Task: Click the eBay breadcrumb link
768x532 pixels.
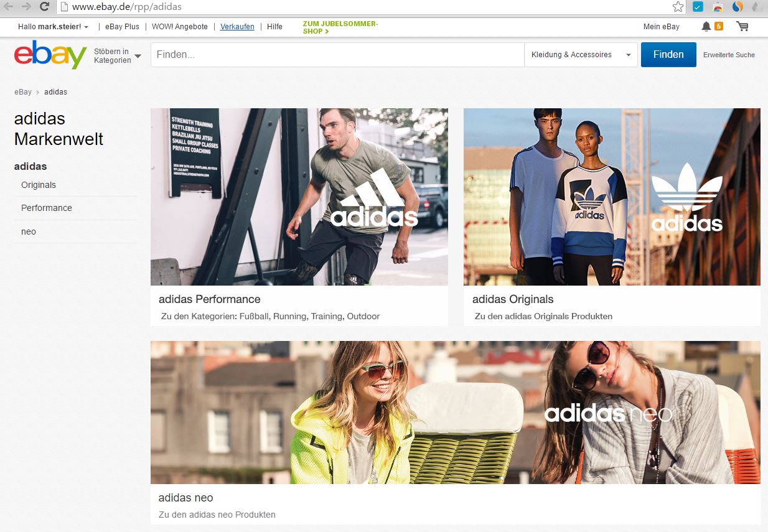Action: [23, 92]
